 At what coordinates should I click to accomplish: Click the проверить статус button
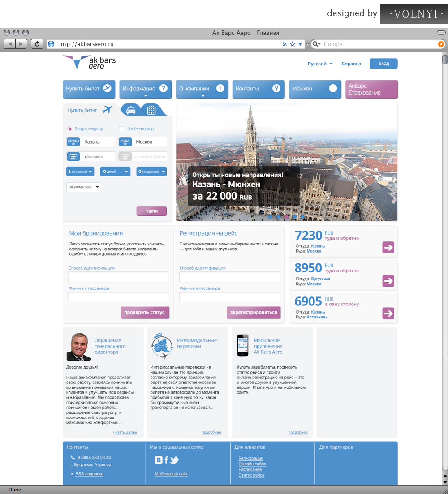[x=145, y=312]
